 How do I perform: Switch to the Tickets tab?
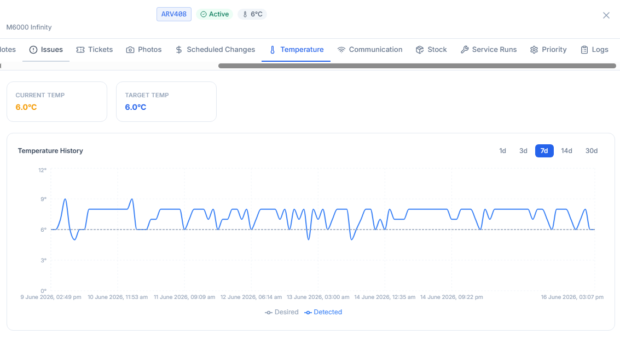pos(95,50)
